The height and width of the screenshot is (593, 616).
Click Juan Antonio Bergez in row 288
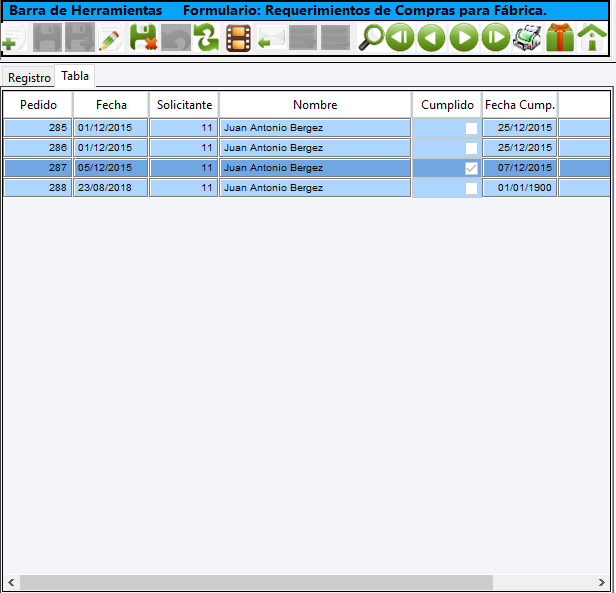(x=315, y=188)
